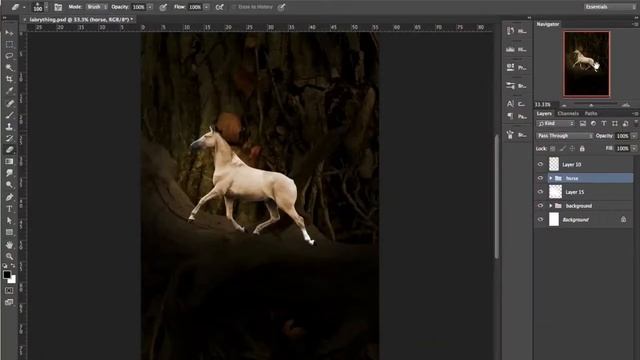This screenshot has height=360, width=640.
Task: Select the Type tool
Action: pyautogui.click(x=9, y=209)
